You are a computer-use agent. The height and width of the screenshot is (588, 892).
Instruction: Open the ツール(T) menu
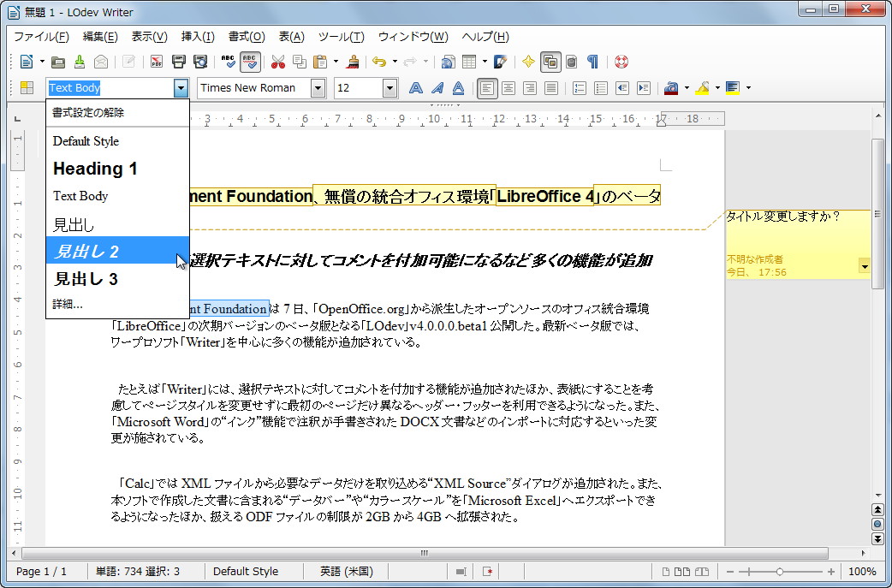tap(342, 37)
